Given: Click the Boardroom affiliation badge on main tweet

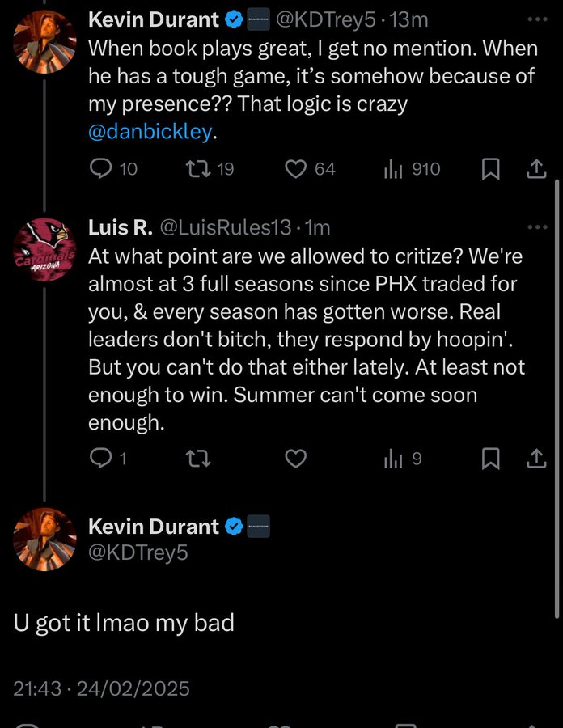Looking at the screenshot, I should 258,527.
